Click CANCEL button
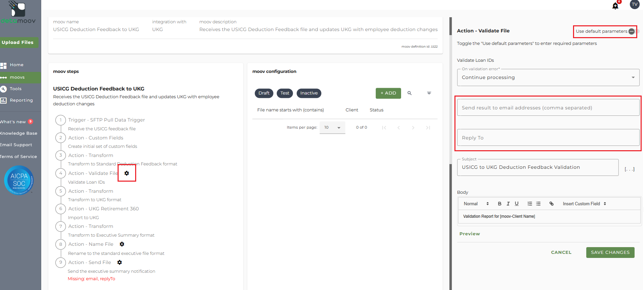Viewport: 644px width, 290px height. [x=561, y=253]
